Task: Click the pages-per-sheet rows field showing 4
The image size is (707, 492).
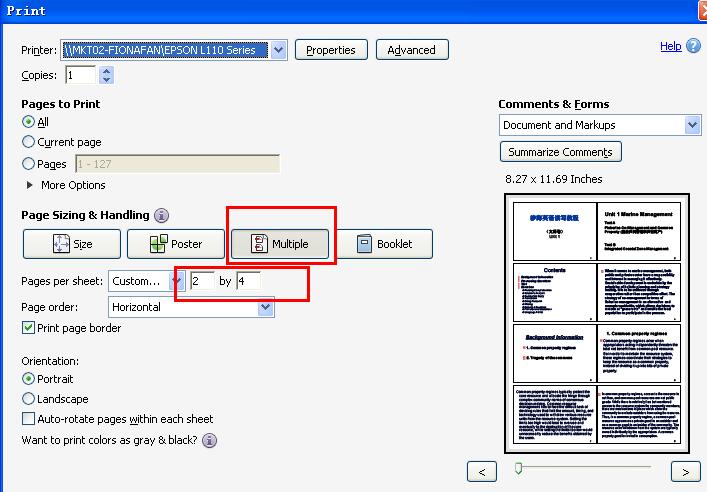Action: click(x=248, y=281)
